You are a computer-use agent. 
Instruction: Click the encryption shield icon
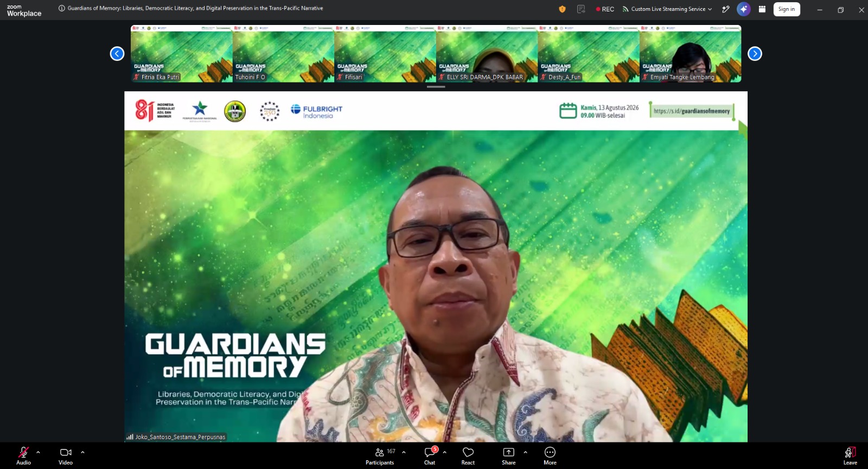pyautogui.click(x=562, y=9)
